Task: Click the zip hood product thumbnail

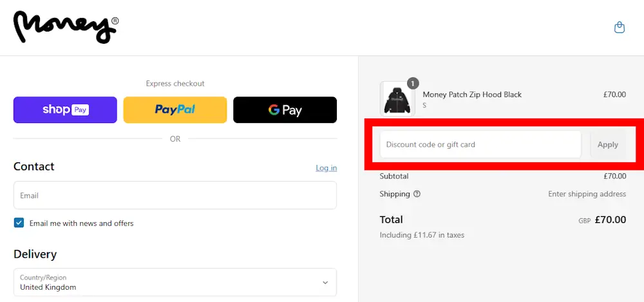Action: (x=397, y=99)
